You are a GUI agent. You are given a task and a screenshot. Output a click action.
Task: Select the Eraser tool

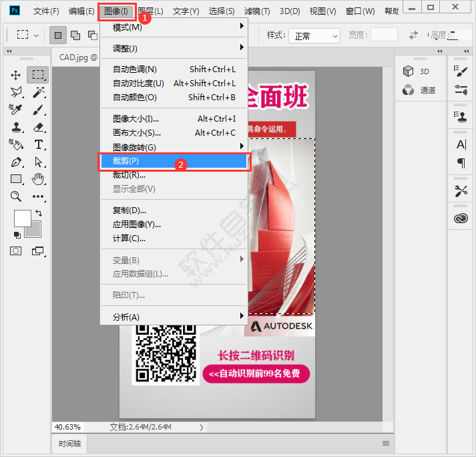[x=39, y=127]
